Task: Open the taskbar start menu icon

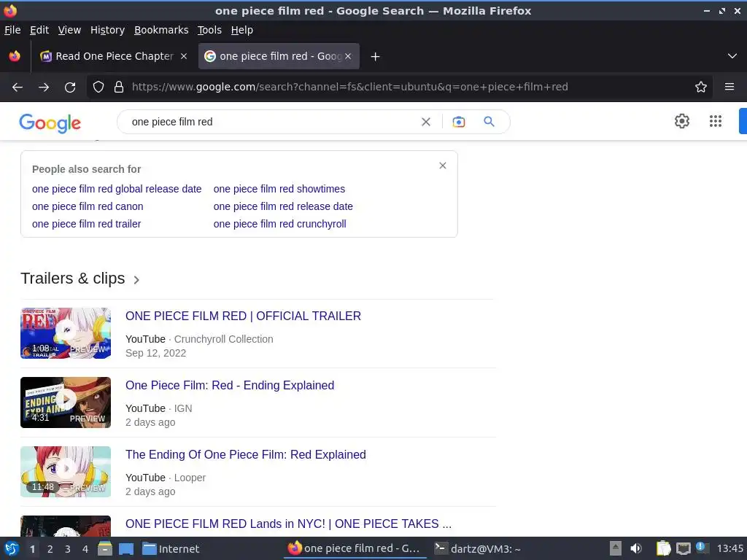Action: tap(12, 549)
